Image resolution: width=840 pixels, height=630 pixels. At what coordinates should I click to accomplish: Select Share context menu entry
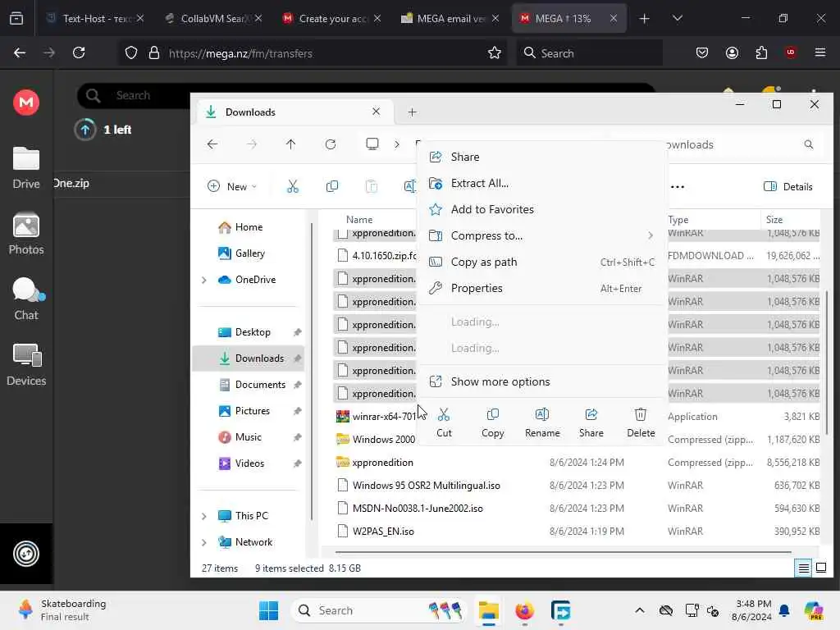point(542,157)
